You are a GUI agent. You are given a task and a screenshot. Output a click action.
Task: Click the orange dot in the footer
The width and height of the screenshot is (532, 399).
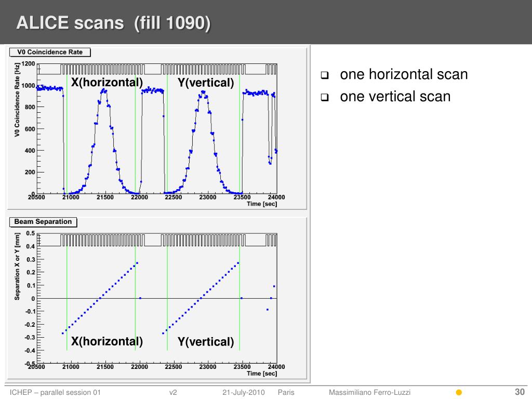pos(459,393)
